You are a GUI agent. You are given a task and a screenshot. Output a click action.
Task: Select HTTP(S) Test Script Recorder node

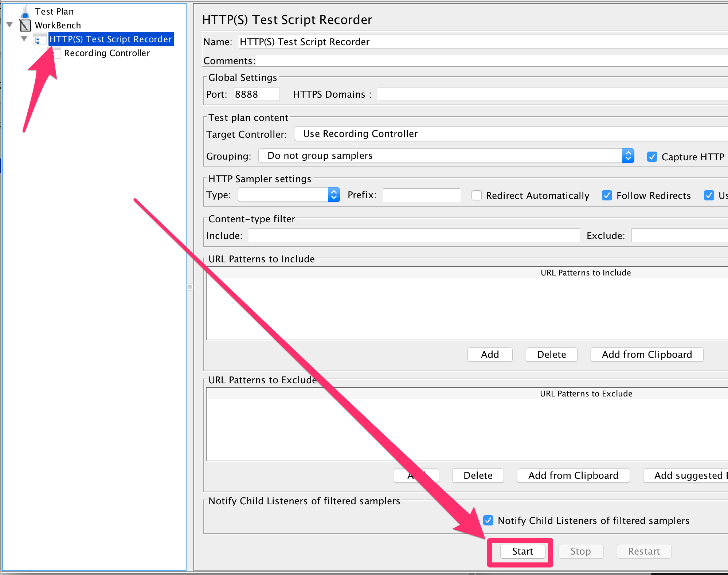click(x=111, y=39)
